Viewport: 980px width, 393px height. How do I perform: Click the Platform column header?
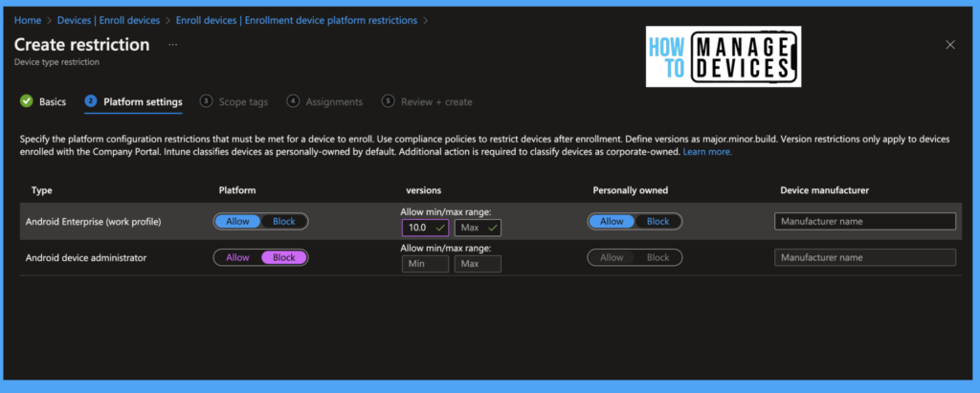tap(237, 190)
